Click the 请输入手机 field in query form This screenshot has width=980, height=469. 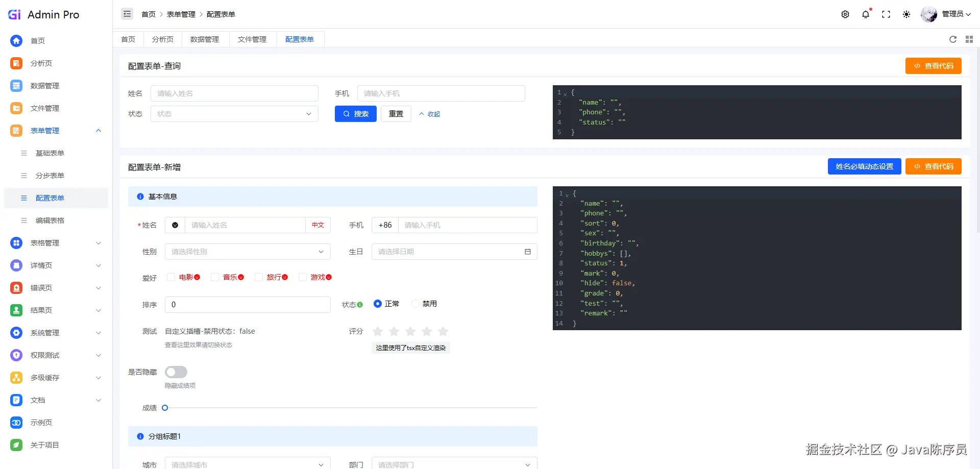(441, 93)
